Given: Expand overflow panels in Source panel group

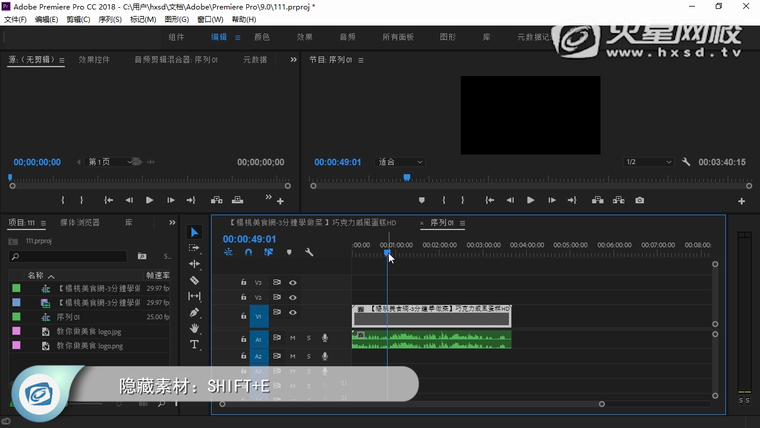Looking at the screenshot, I should (293, 60).
